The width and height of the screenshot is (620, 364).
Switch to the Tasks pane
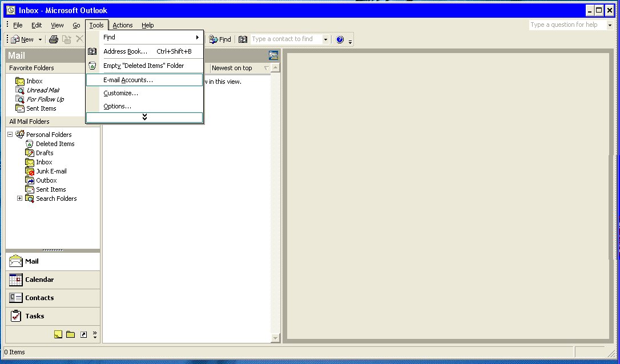pos(53,316)
